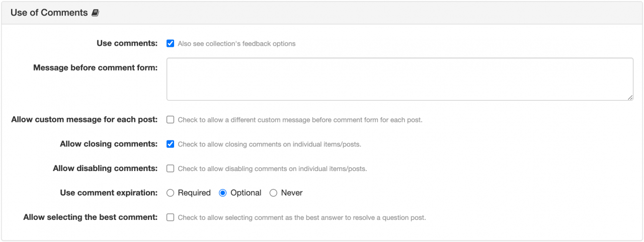Click 'Allow selecting the best comment:' label

tap(91, 217)
